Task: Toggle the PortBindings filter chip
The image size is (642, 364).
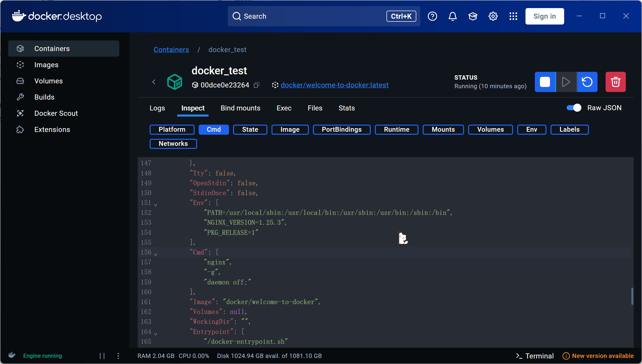Action: coord(341,129)
